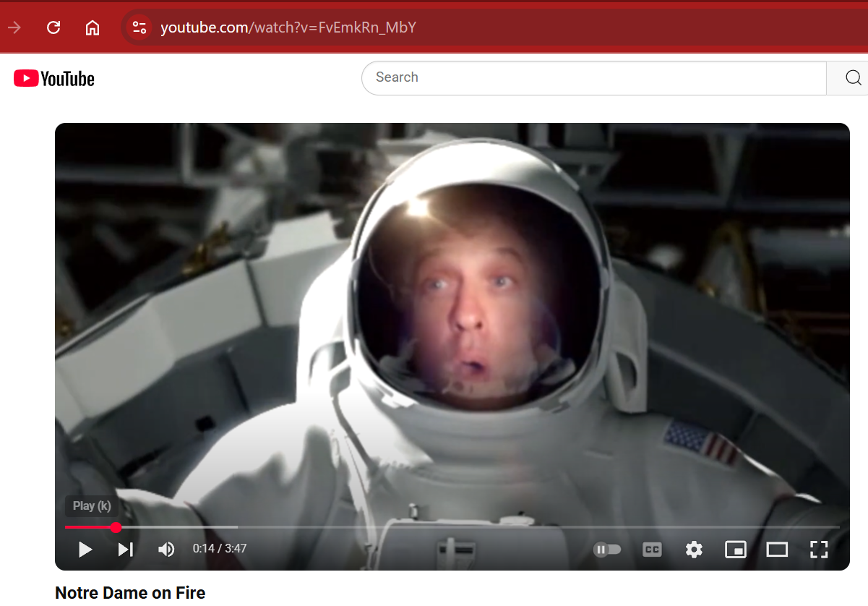This screenshot has height=606, width=868.
Task: Enter full screen mode
Action: click(x=818, y=550)
